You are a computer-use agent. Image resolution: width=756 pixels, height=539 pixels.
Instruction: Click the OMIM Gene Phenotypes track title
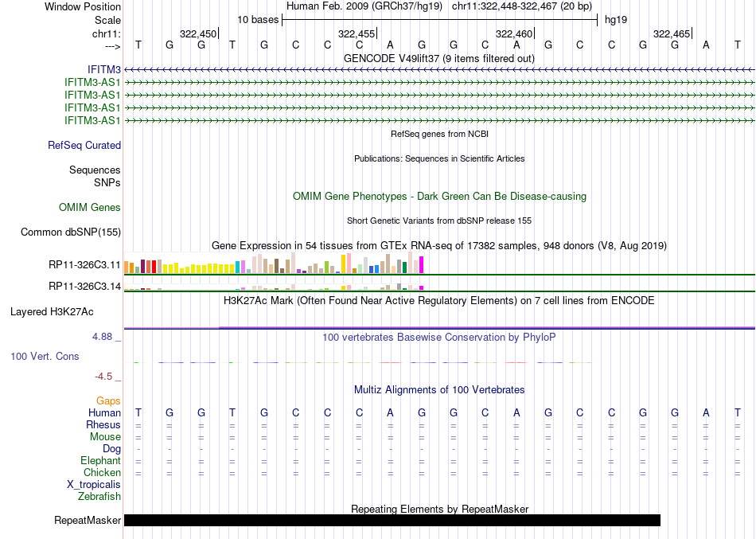click(439, 197)
